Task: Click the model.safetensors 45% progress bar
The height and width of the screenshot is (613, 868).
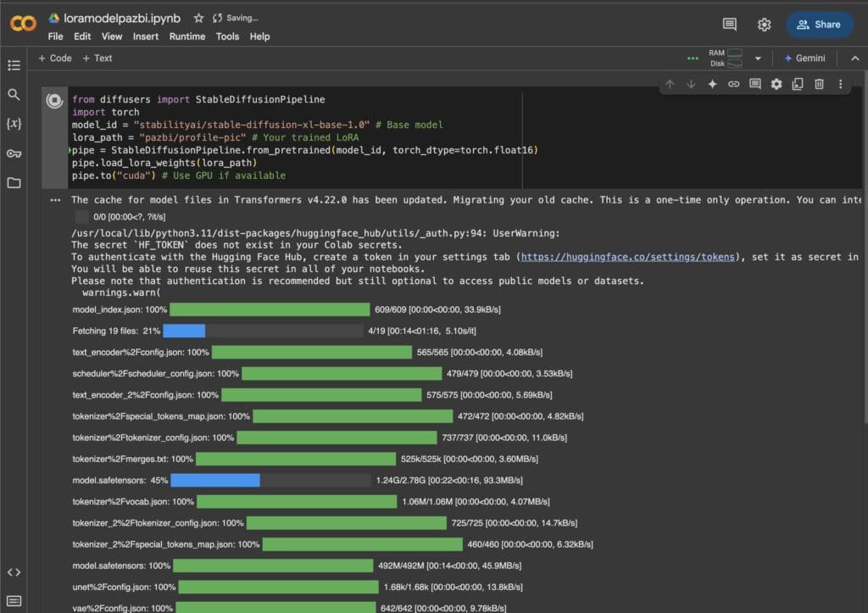Action: (x=270, y=480)
